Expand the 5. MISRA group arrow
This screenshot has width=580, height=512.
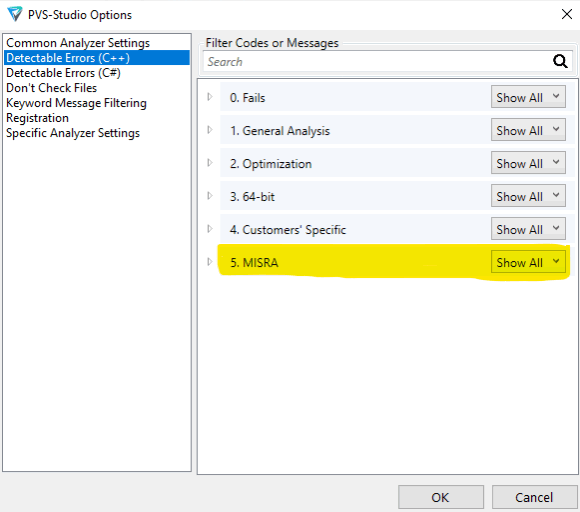click(210, 262)
